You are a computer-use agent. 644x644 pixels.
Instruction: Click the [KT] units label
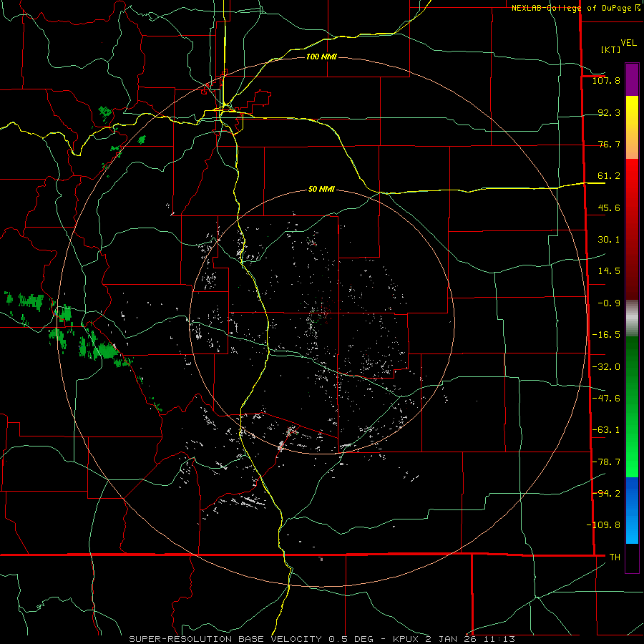point(611,49)
